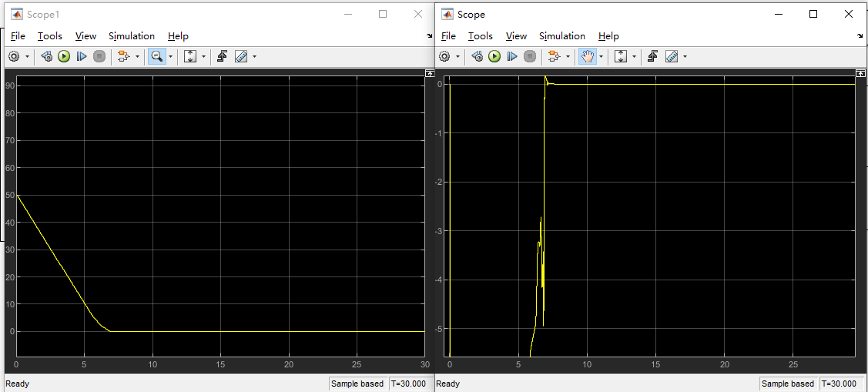868x392 pixels.
Task: Open Simulation menu in Scope1 window
Action: tap(132, 36)
